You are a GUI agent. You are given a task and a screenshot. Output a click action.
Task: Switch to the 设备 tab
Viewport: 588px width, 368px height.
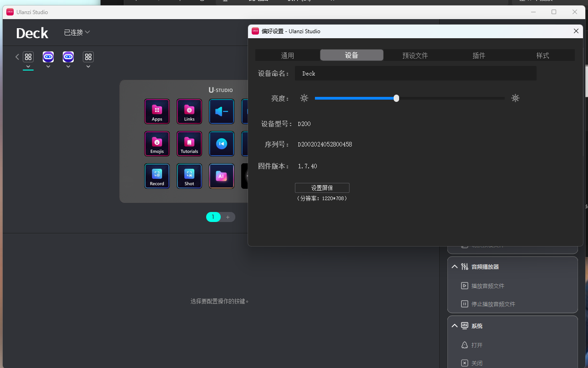coord(352,55)
